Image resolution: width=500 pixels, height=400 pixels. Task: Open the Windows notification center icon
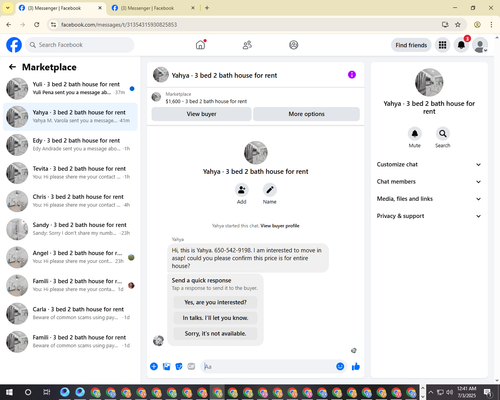point(488,392)
